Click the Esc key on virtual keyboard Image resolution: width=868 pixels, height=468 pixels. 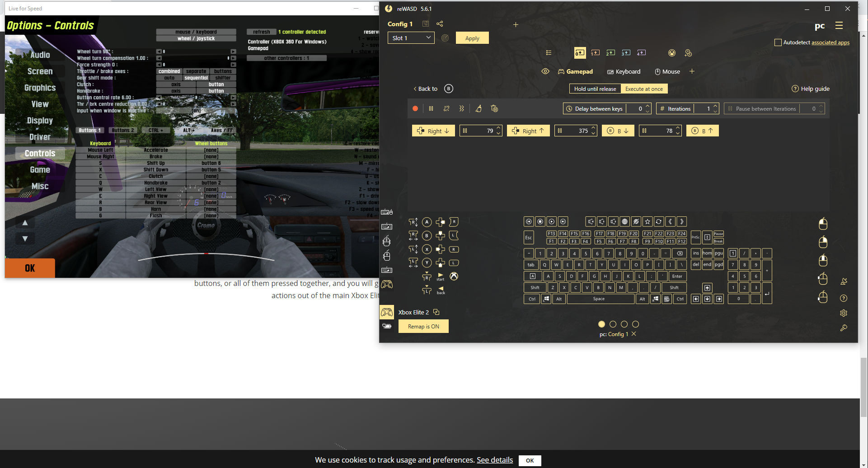528,238
